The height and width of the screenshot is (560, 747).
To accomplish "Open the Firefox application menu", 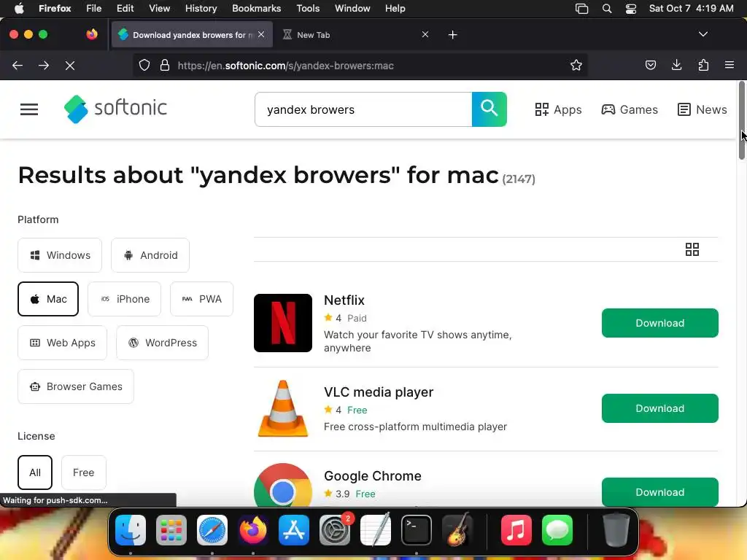I will click(x=729, y=65).
